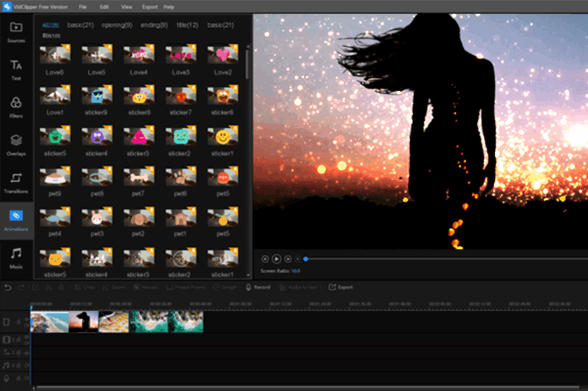588x391 pixels.
Task: Switch to the opening(9) tab
Action: (x=116, y=25)
